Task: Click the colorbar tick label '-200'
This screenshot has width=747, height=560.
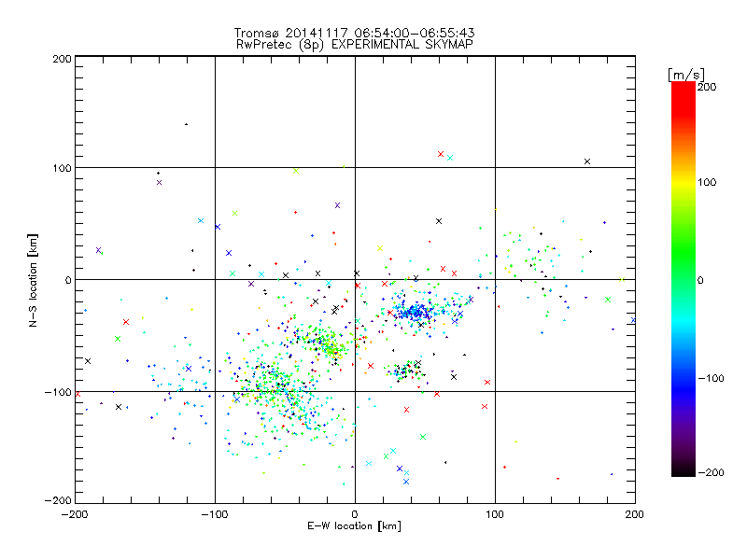Action: click(711, 472)
